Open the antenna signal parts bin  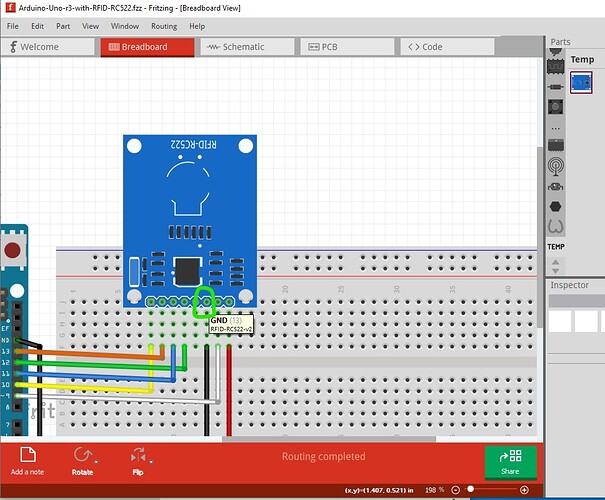pyautogui.click(x=556, y=167)
